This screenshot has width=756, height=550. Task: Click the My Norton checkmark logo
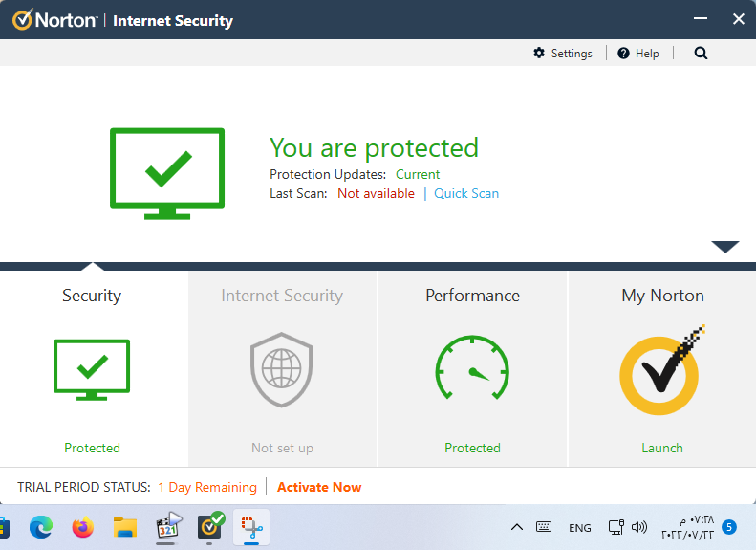tap(662, 370)
